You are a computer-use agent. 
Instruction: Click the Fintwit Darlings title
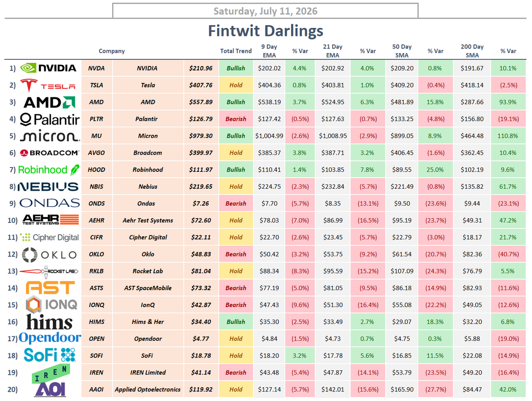click(266, 31)
